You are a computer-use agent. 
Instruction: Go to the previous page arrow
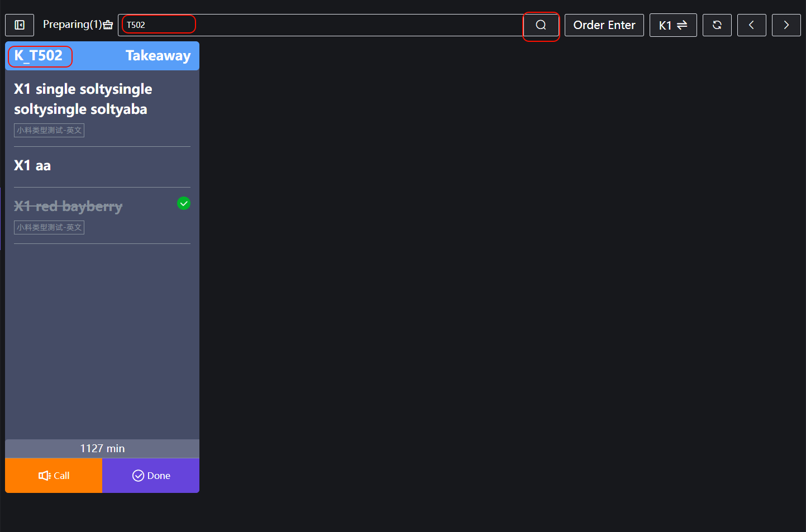coord(751,25)
